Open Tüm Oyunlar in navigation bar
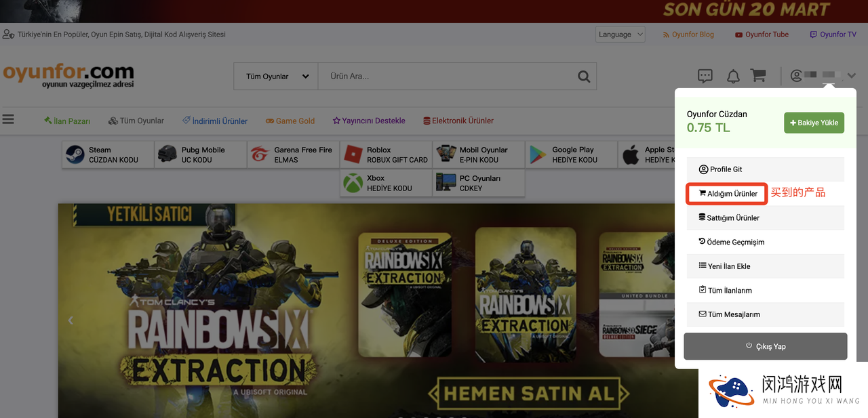The image size is (868, 418). (136, 121)
